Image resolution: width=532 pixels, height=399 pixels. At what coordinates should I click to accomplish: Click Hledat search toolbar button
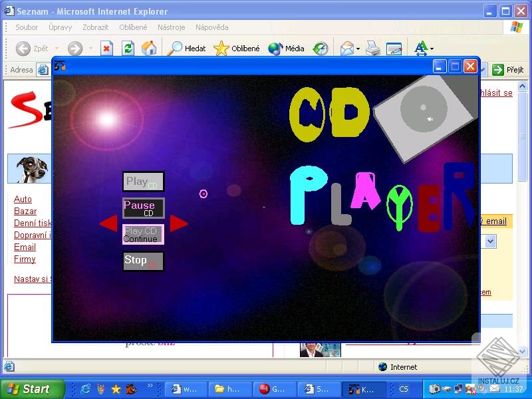pos(187,49)
